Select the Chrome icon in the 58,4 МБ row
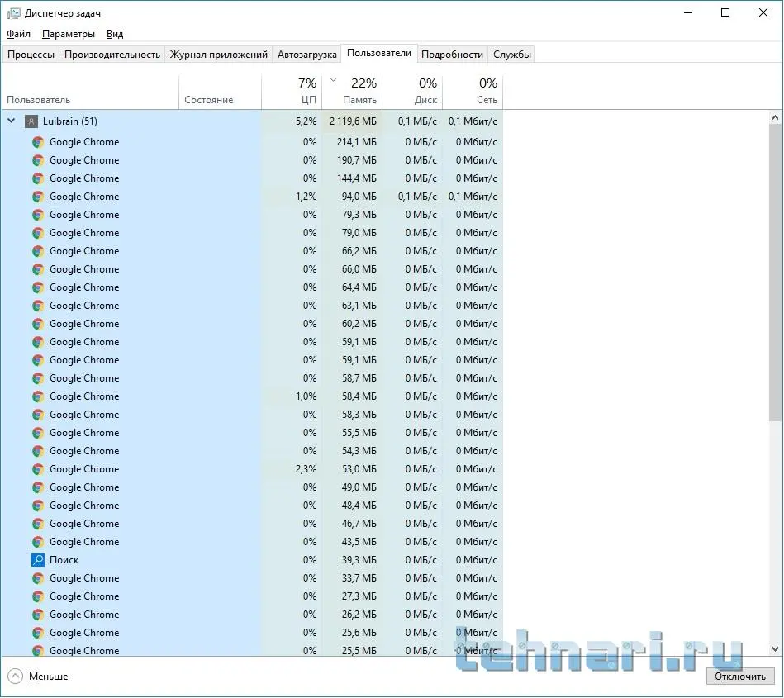 [38, 397]
